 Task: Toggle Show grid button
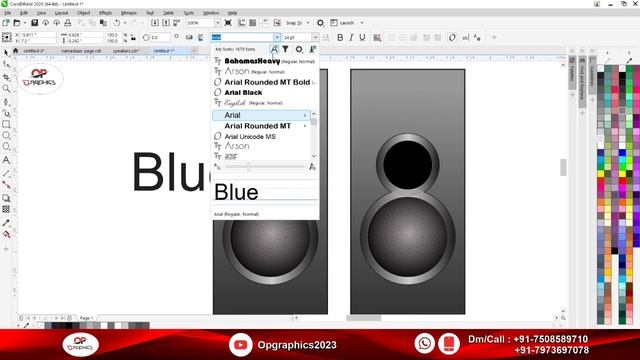click(253, 23)
